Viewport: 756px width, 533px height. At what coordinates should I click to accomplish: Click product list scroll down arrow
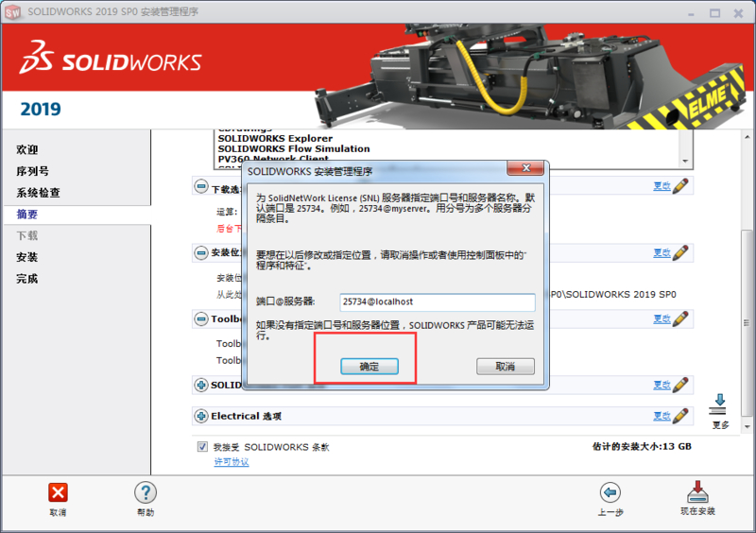coord(685,161)
